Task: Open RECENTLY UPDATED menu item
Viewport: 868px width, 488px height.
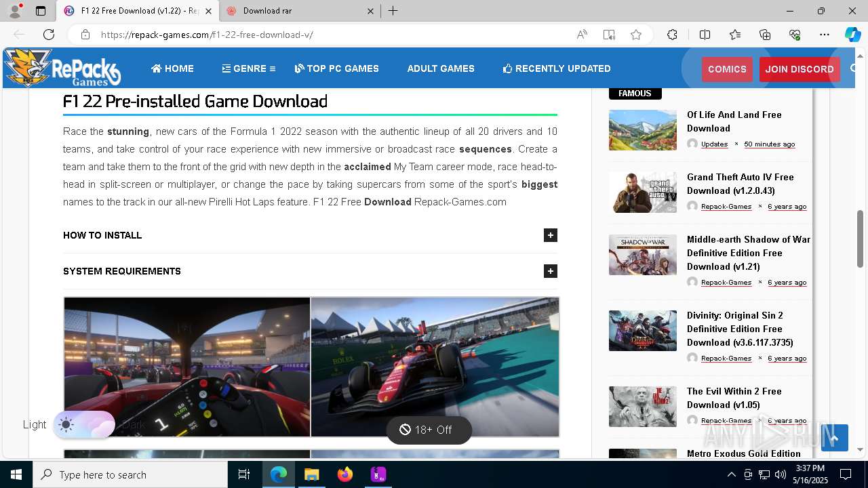Action: tap(557, 68)
